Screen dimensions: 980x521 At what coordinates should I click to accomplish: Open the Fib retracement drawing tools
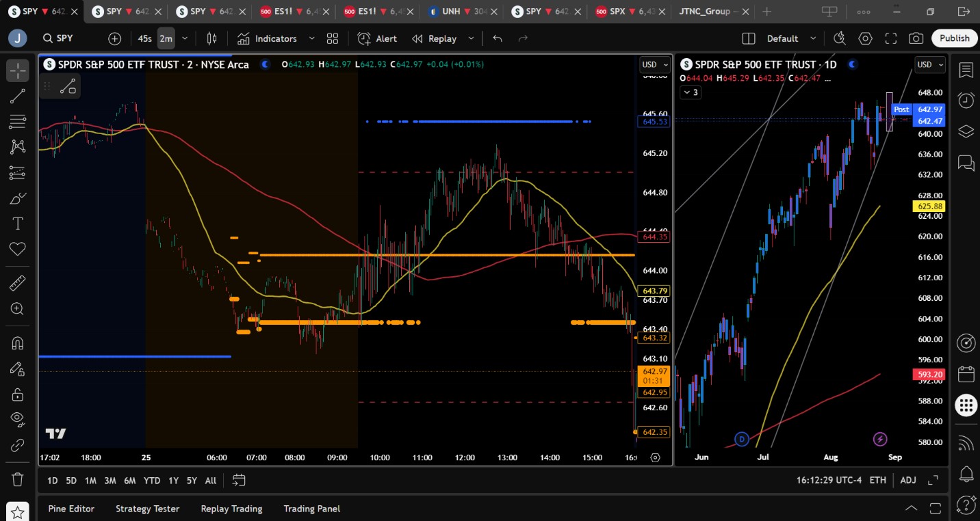[x=18, y=122]
